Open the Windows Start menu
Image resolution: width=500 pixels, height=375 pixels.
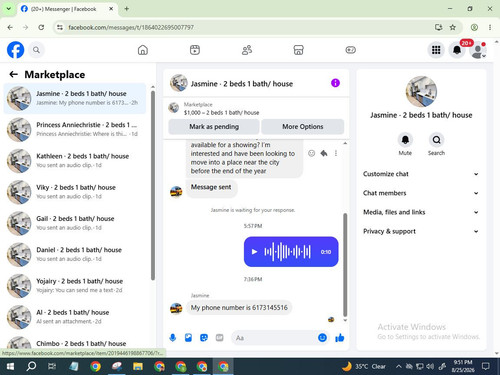(x=10, y=367)
